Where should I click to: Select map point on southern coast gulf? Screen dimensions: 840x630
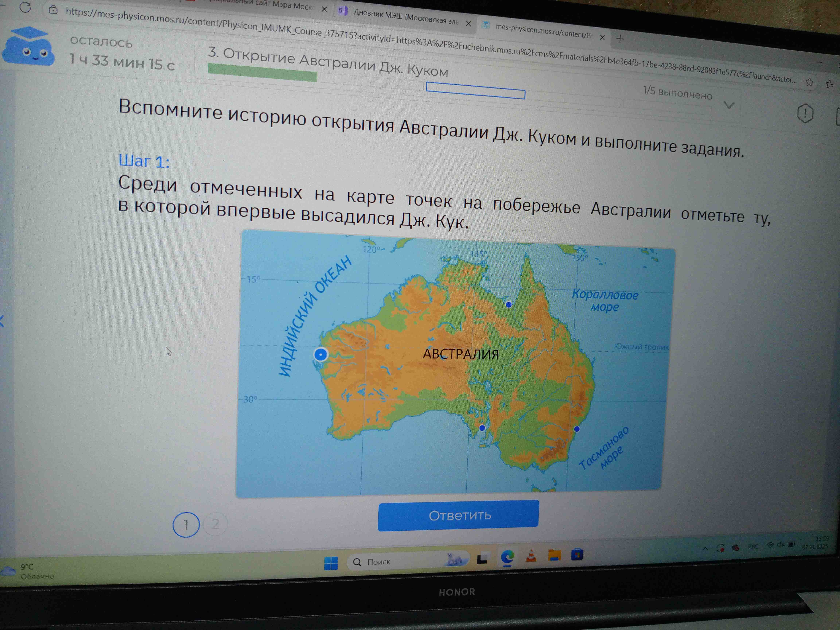pos(482,428)
